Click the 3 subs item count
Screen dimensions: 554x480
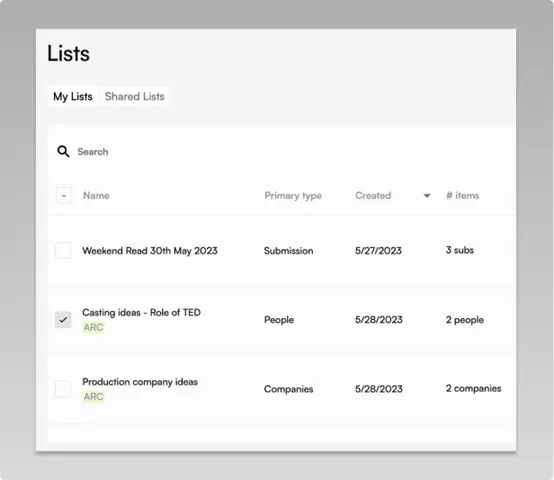460,250
